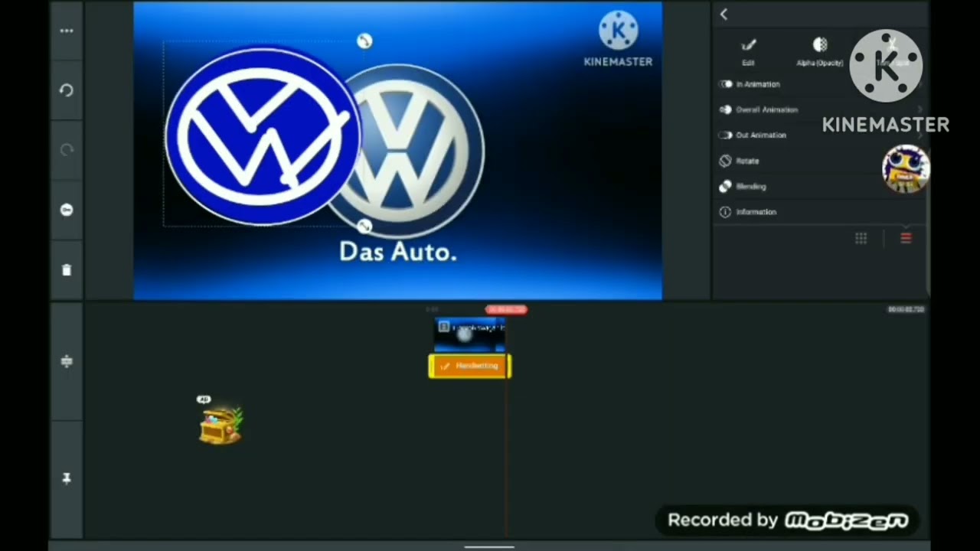
Task: Open the Trim/Split scissors option
Action: (x=891, y=52)
